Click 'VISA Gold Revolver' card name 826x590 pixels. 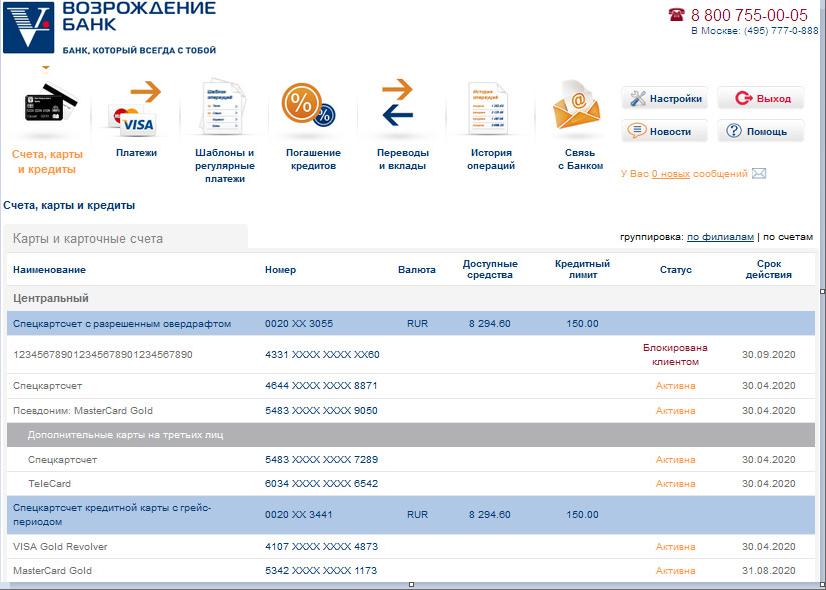[60, 547]
